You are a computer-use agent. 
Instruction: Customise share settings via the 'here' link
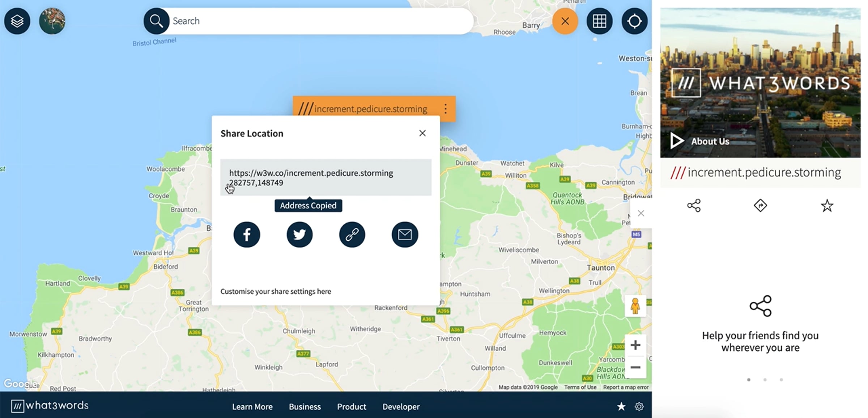coord(324,291)
